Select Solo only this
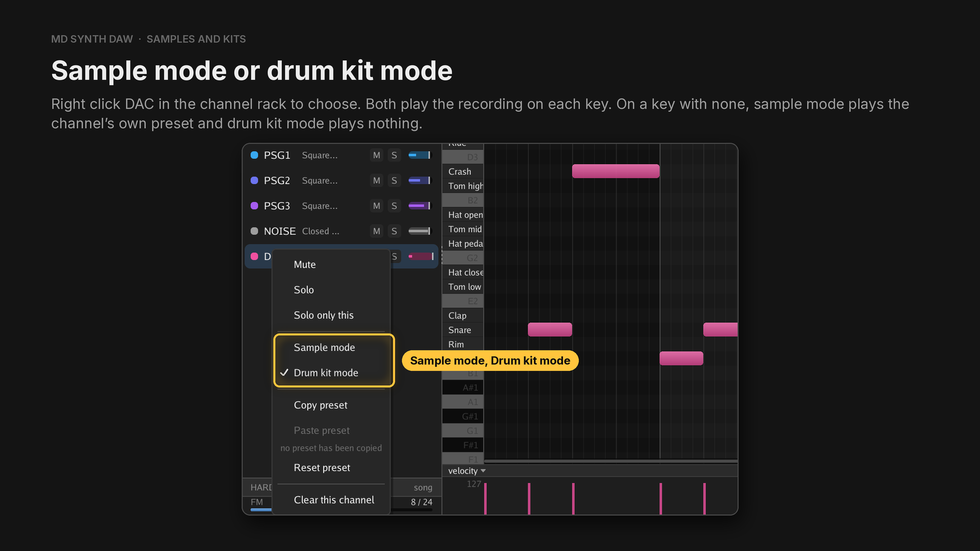The image size is (980, 551). pos(332,315)
